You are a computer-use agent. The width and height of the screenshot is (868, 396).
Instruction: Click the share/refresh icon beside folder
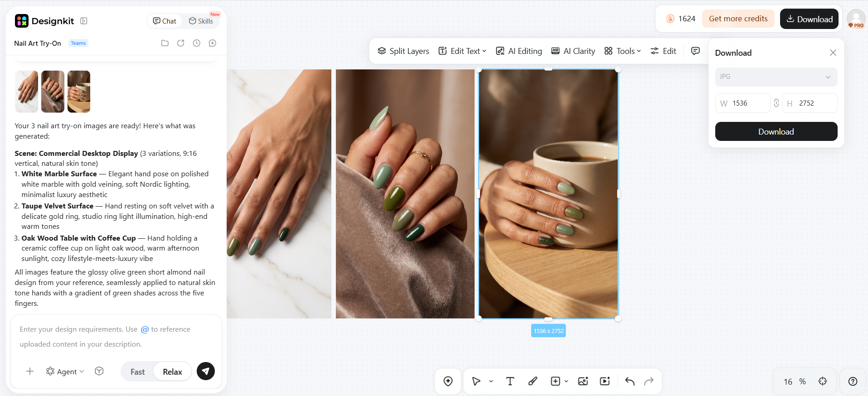[x=181, y=43]
